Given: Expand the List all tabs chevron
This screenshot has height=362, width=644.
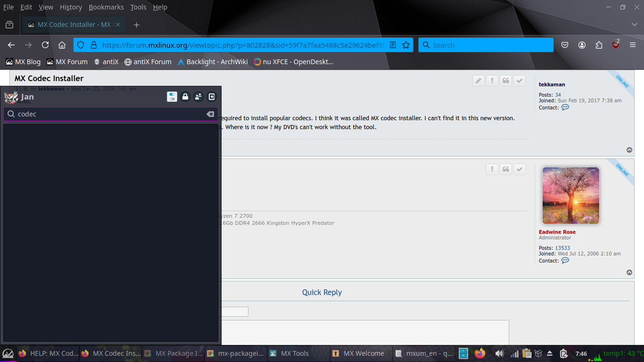Looking at the screenshot, I should [x=634, y=25].
